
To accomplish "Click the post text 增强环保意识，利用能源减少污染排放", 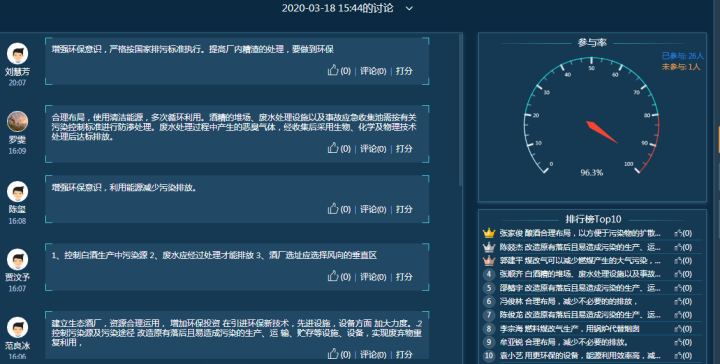I will click(124, 187).
